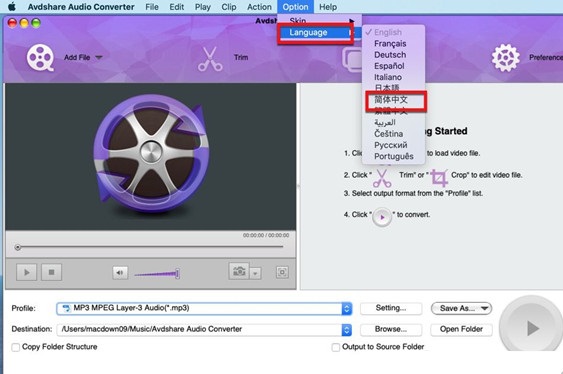
Task: Toggle full screen preview icon
Action: point(282,272)
